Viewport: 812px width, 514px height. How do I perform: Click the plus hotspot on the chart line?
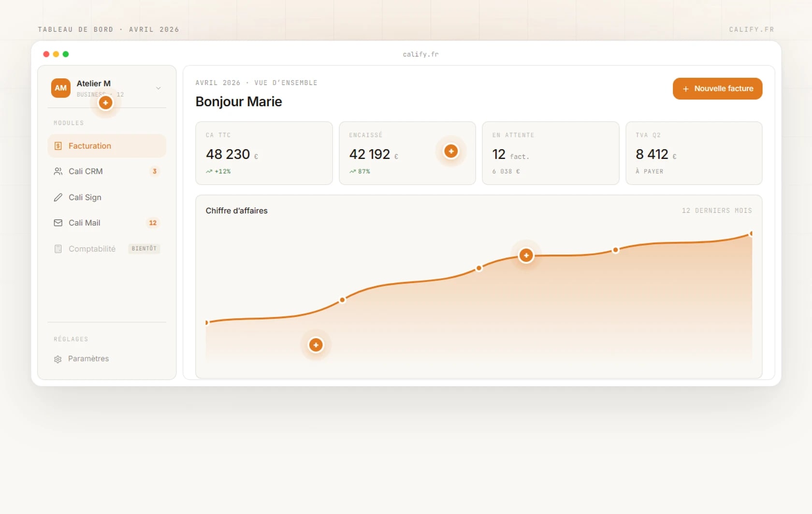(x=526, y=255)
